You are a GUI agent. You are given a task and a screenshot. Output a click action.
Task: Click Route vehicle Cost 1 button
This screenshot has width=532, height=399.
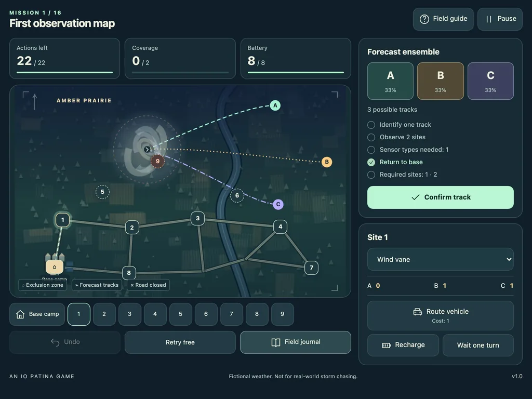[441, 315]
